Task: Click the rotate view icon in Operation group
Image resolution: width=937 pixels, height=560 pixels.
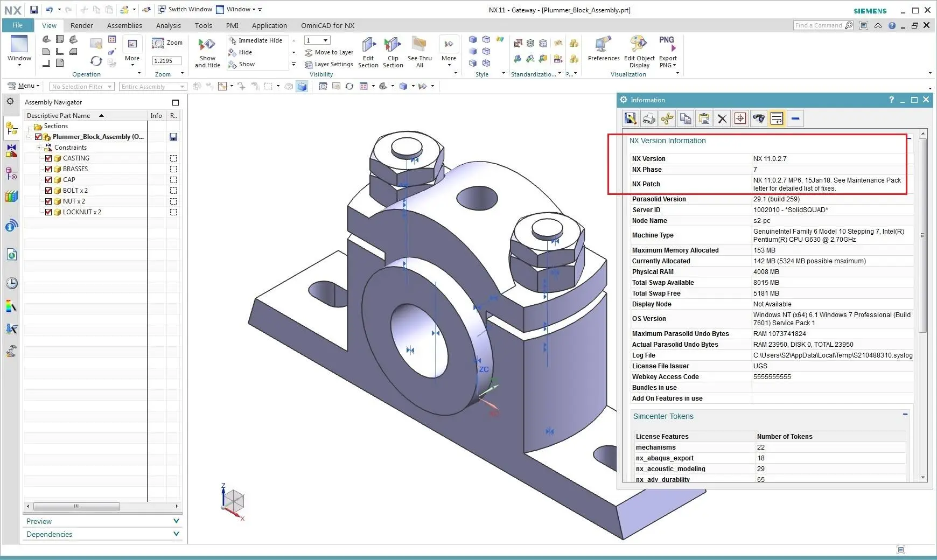Action: 96,61
